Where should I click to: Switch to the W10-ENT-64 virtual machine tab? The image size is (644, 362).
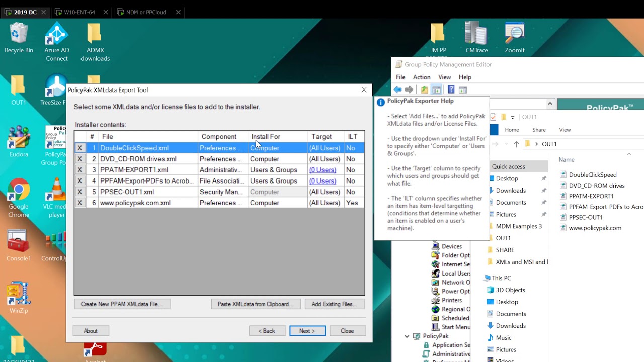79,12
